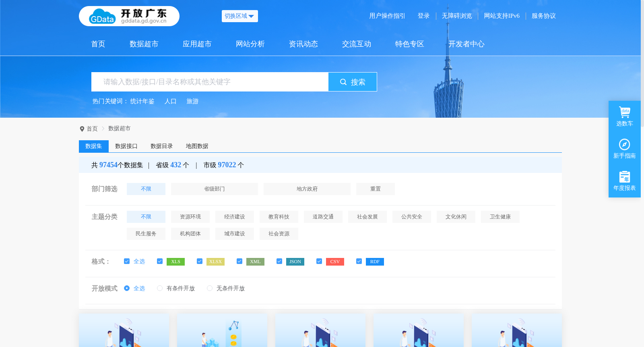This screenshot has width=644, height=347.
Task: Click the location pin breadcrumb icon
Action: tap(82, 129)
